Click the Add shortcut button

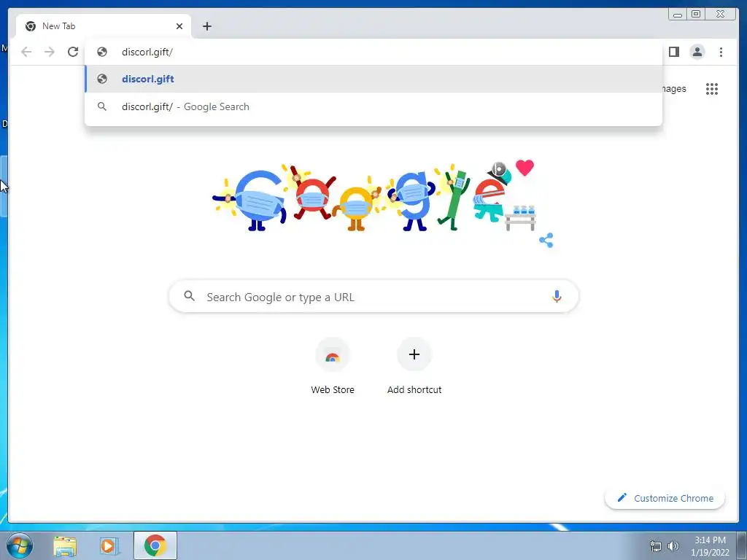point(414,367)
